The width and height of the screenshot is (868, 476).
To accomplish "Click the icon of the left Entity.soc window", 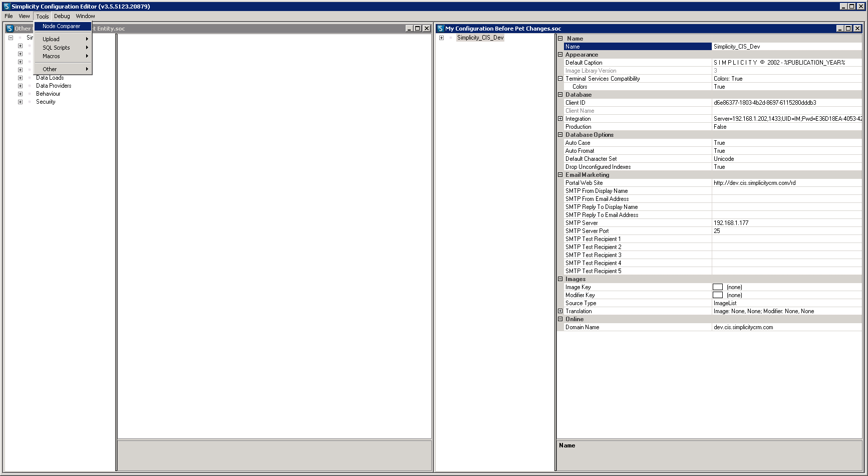I will tap(10, 29).
